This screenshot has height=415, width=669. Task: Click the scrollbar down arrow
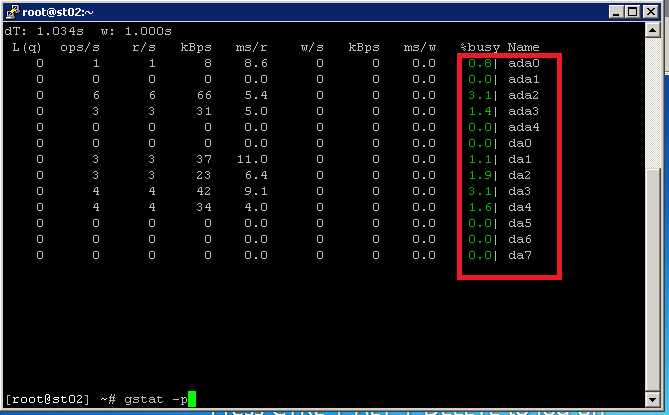(x=652, y=399)
